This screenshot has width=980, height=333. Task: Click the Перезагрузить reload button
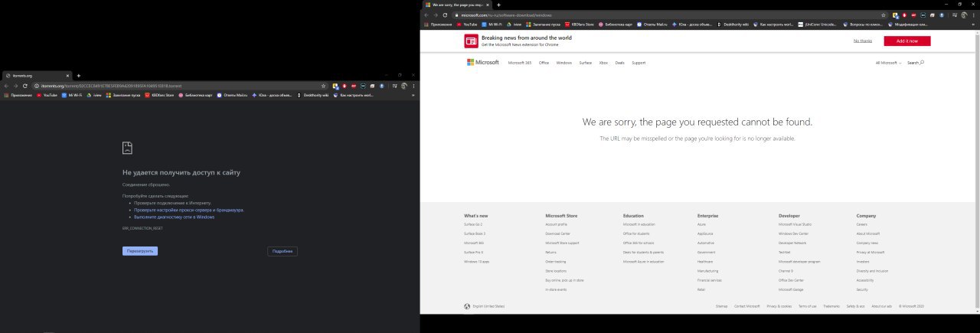pyautogui.click(x=140, y=251)
